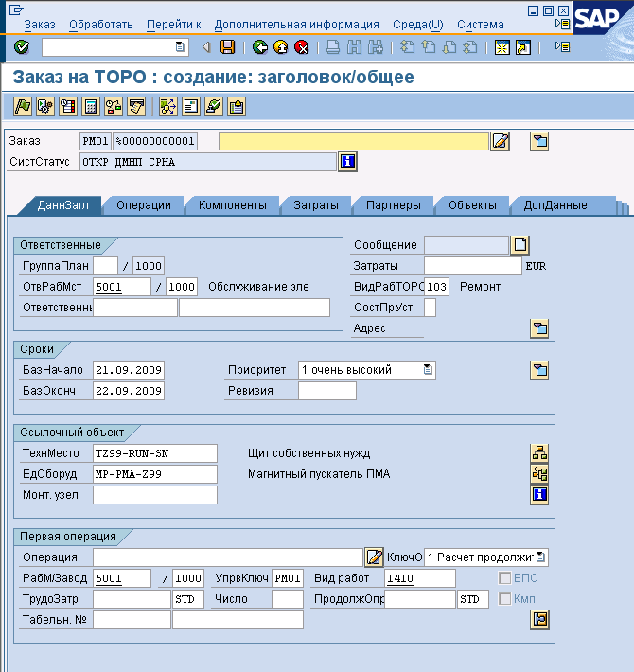Click the Print icon in standard toolbar
634x672 pixels.
point(333,46)
